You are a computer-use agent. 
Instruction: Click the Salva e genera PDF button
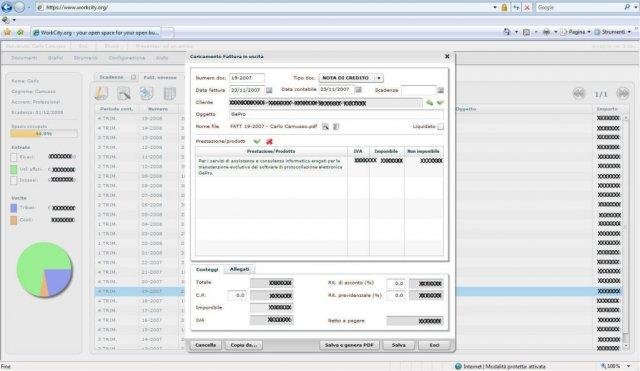pyautogui.click(x=349, y=345)
